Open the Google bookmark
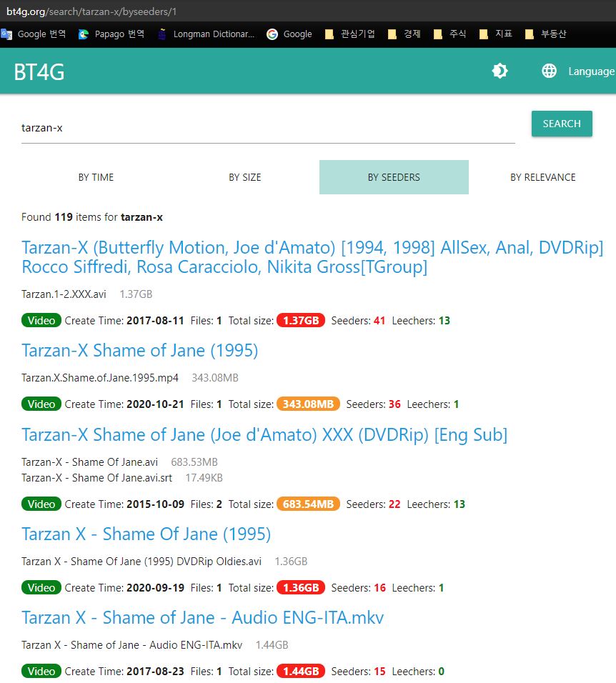This screenshot has width=616, height=683. [289, 34]
